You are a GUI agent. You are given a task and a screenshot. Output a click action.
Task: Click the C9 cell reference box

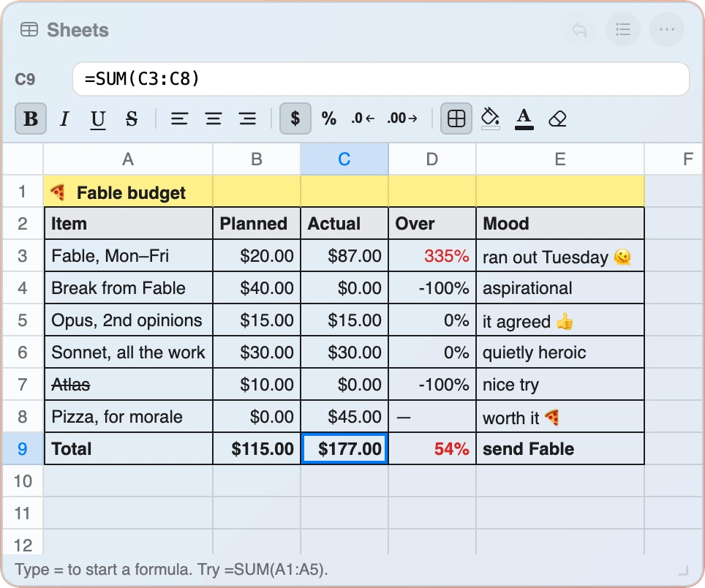(25, 80)
